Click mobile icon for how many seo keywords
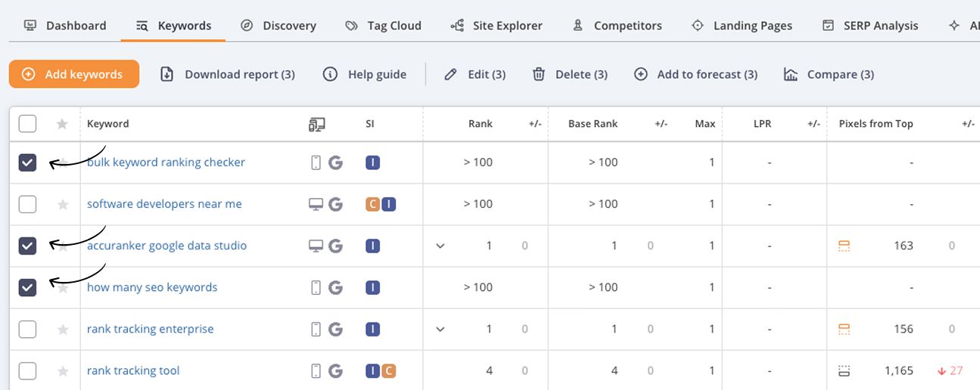980x390 pixels. pos(316,287)
